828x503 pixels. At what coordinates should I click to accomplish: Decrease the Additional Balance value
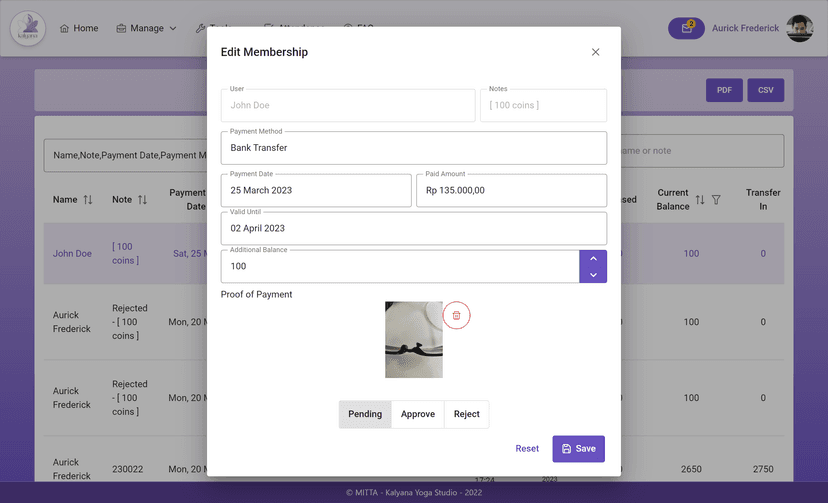[x=593, y=274]
